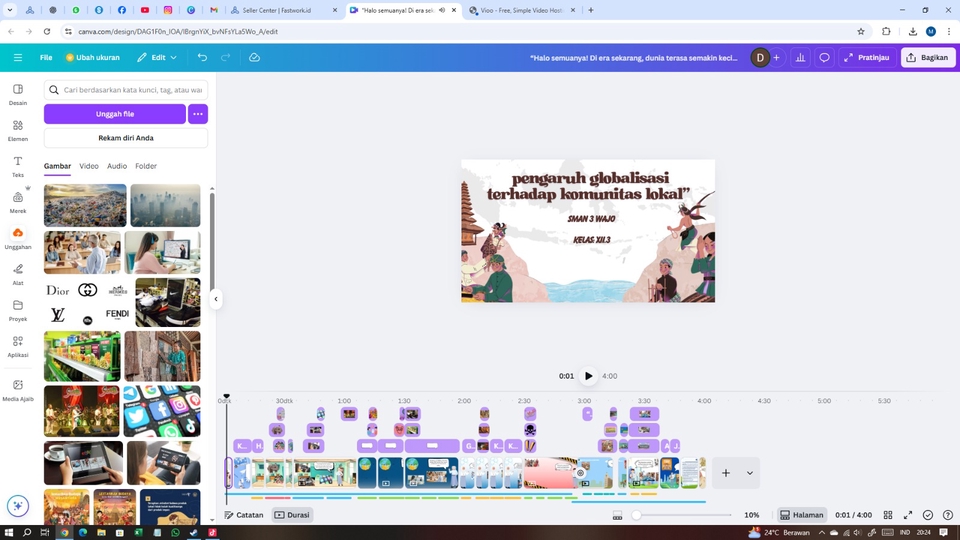Viewport: 960px width, 540px height.
Task: Open the notification center icon
Action: pos(943,532)
